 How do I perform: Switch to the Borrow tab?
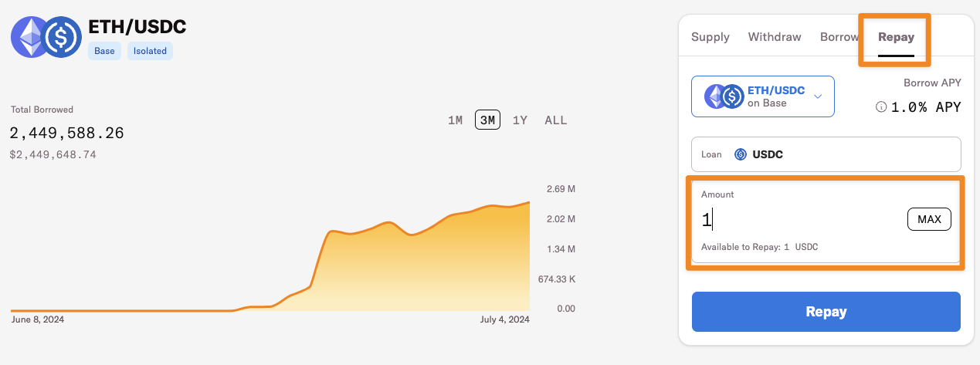(x=839, y=37)
